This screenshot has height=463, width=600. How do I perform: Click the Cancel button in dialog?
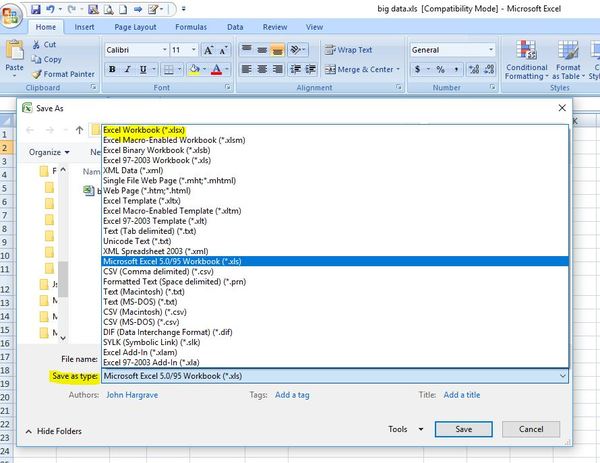click(x=531, y=429)
